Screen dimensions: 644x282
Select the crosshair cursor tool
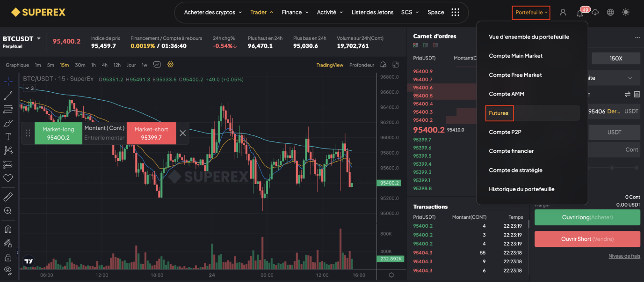point(8,82)
